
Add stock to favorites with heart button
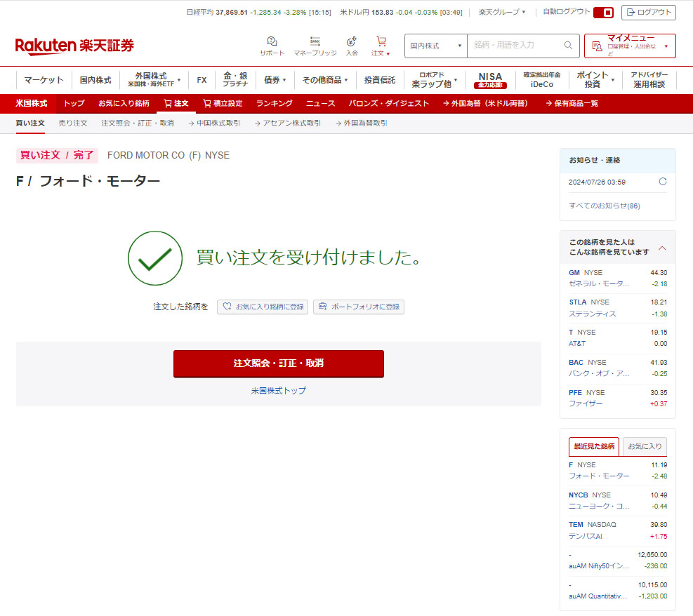[263, 307]
